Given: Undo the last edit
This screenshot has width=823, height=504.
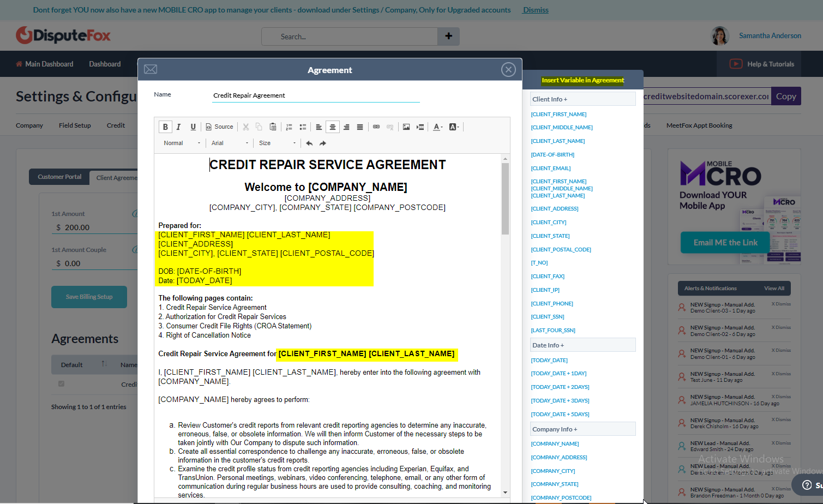Looking at the screenshot, I should pos(309,143).
